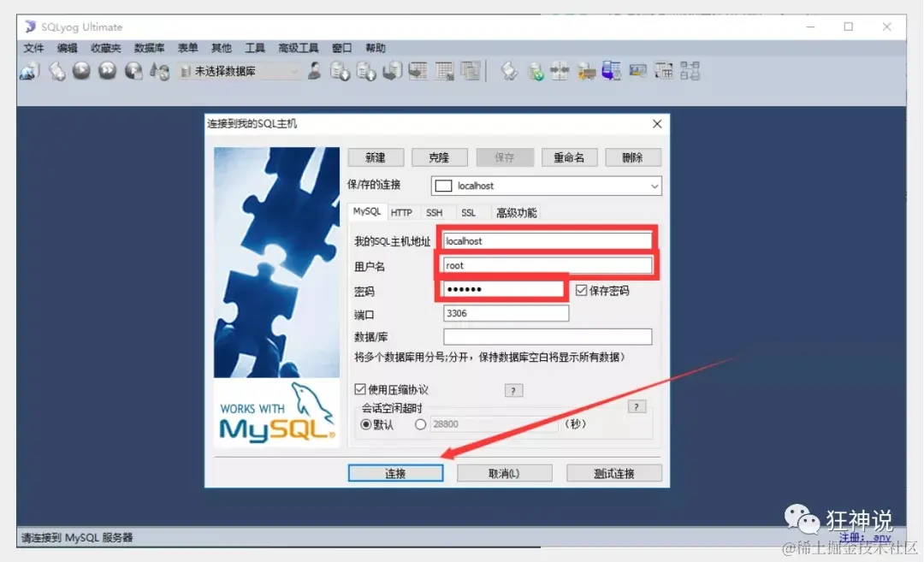Click the single-arrow Execute query icon
This screenshot has width=924, height=562.
81,71
